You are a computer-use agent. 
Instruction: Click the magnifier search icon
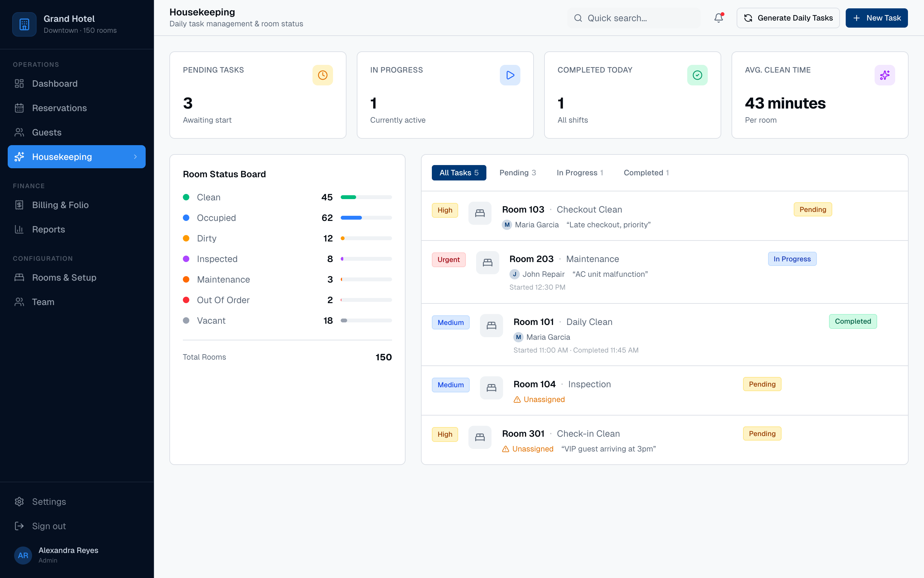(578, 18)
